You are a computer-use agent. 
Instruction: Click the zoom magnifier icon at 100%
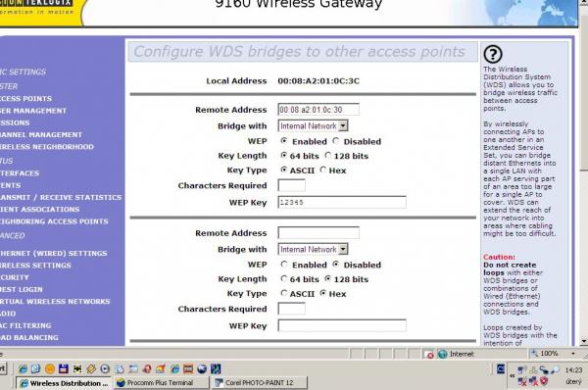pos(534,353)
